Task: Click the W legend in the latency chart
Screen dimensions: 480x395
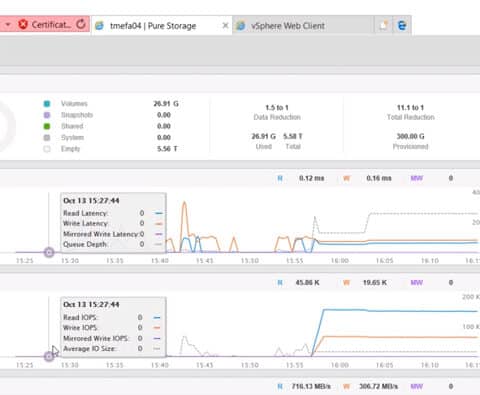Action: [x=347, y=178]
